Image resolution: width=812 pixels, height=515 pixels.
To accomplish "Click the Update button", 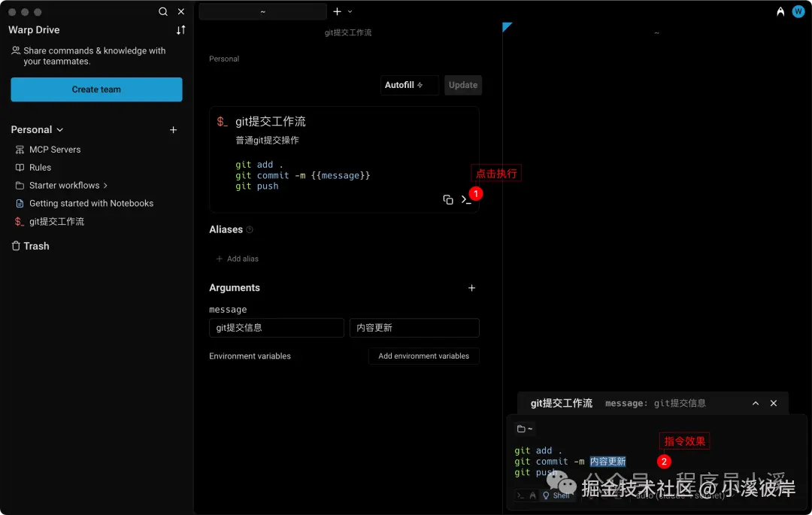I will 463,85.
